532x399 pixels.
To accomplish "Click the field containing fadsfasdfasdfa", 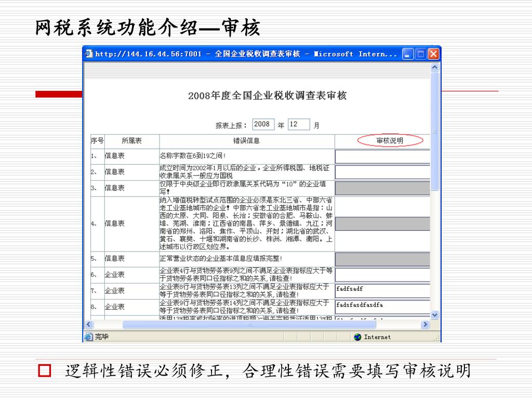I will click(383, 307).
